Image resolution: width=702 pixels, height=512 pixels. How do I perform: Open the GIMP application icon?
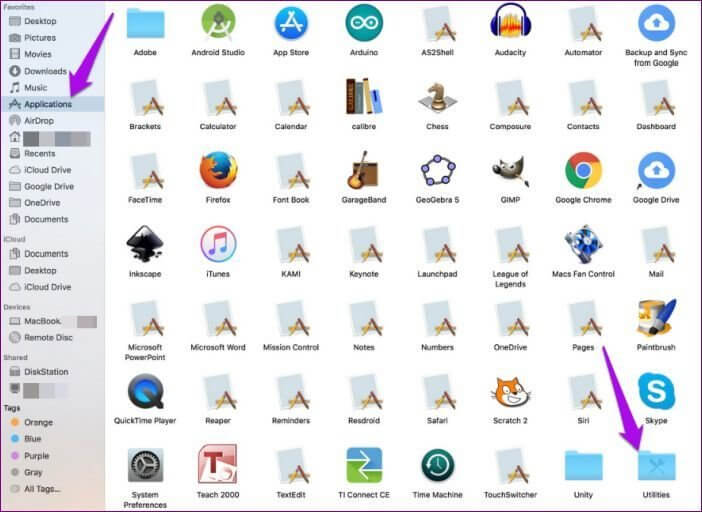510,170
